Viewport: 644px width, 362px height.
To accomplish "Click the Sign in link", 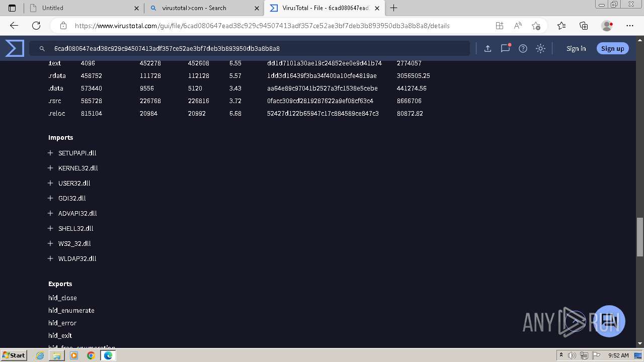I will [x=576, y=48].
